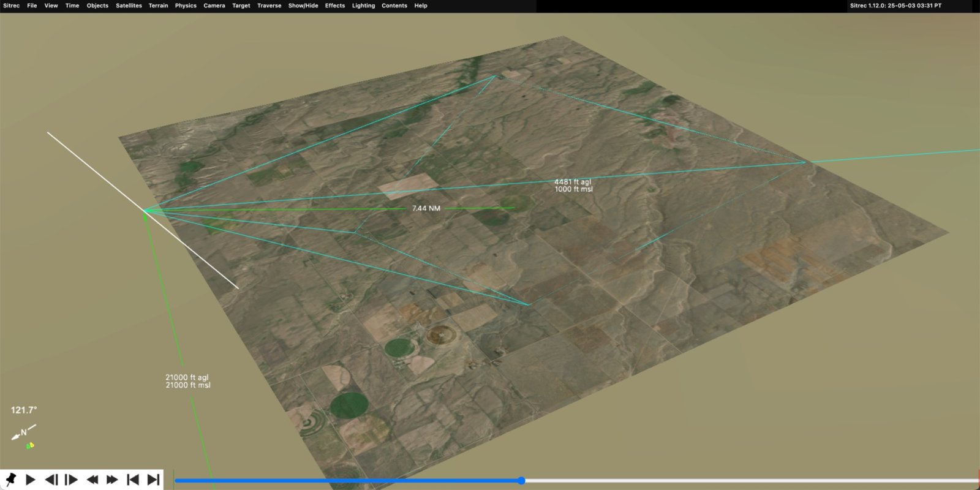This screenshot has height=490, width=980.
Task: Click the Sitrec menu title
Action: (x=11, y=6)
